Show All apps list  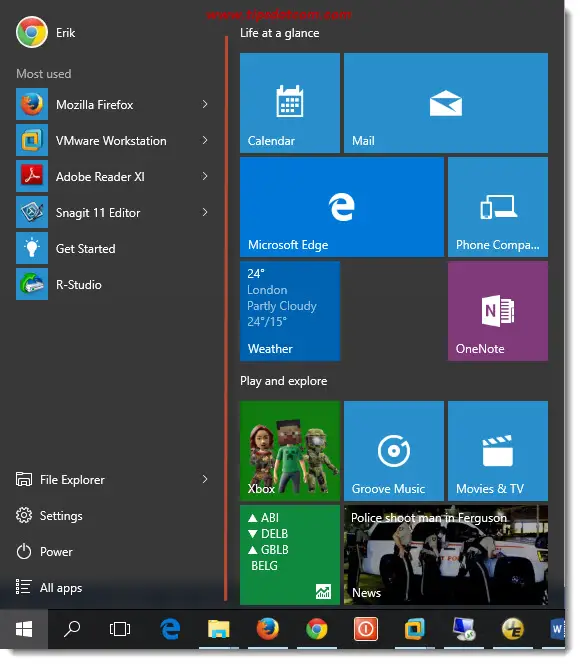tap(49, 588)
